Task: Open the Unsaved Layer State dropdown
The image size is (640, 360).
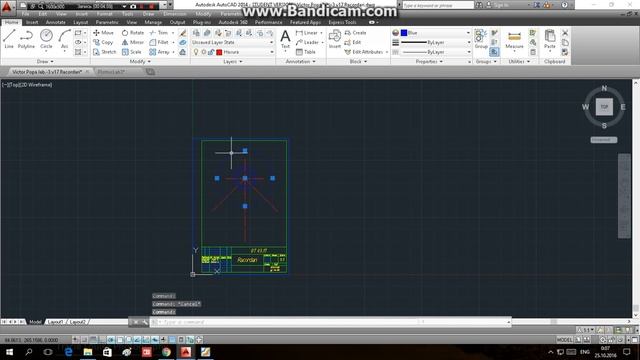Action: tap(233, 42)
